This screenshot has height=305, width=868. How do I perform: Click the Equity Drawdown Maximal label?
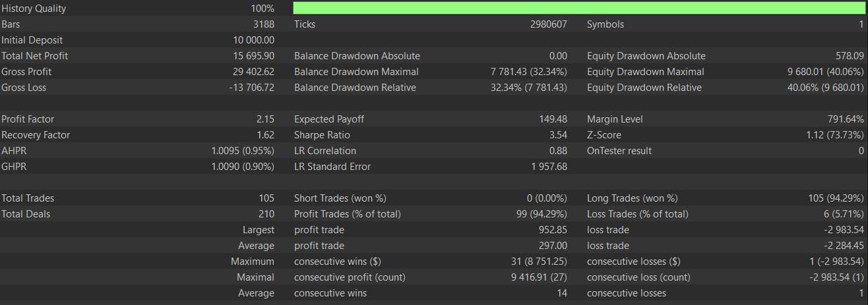(x=646, y=72)
